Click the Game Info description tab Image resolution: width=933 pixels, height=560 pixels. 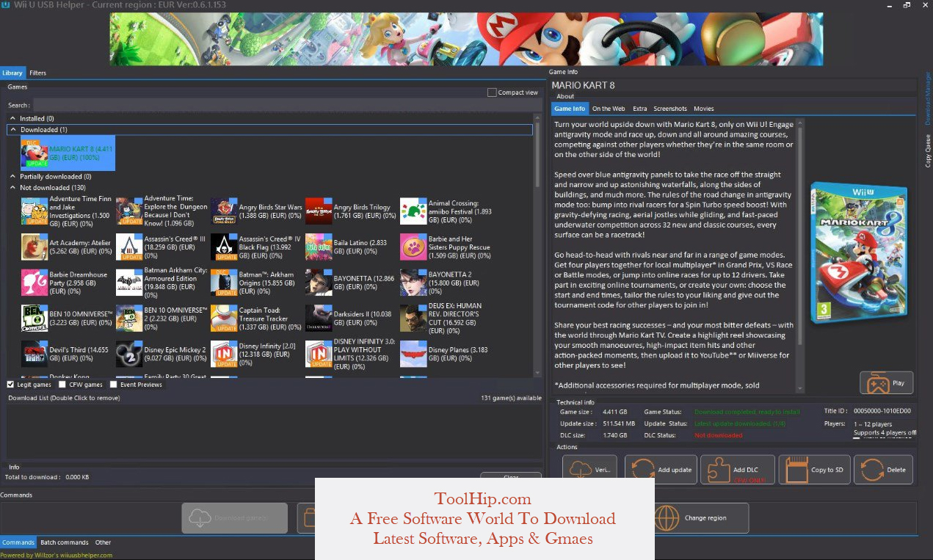570,109
